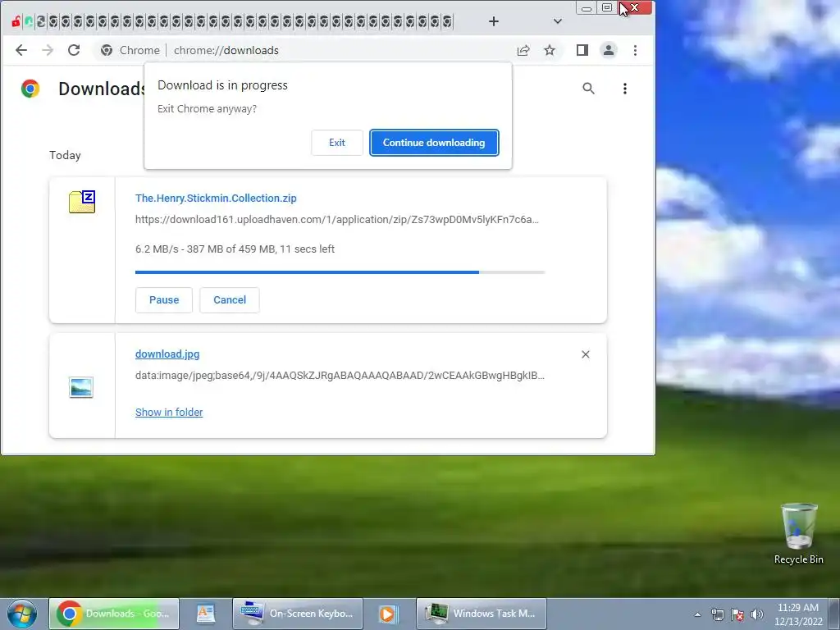Click the download.jpg image thumbnail
This screenshot has height=630, width=840.
[x=81, y=387]
